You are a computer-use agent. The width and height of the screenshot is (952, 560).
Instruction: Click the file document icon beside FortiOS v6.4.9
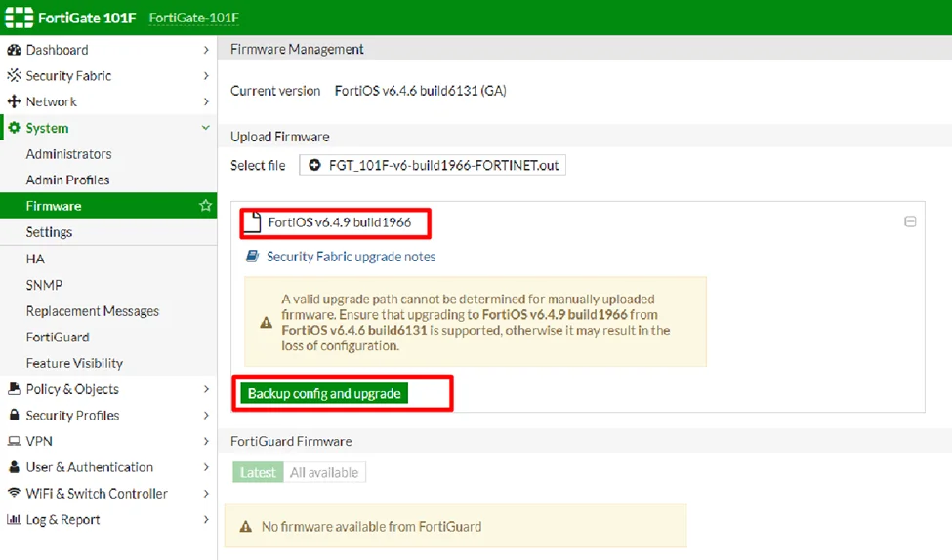(x=253, y=222)
